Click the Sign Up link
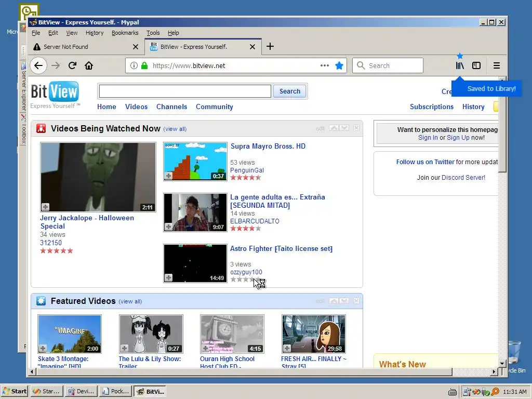The width and height of the screenshot is (532, 399). pyautogui.click(x=458, y=137)
